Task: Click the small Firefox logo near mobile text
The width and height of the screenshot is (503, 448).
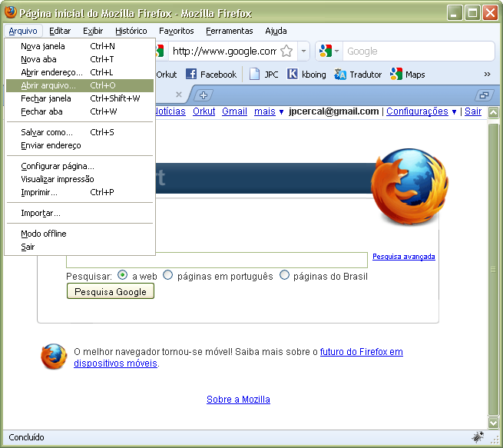Action: pos(54,357)
